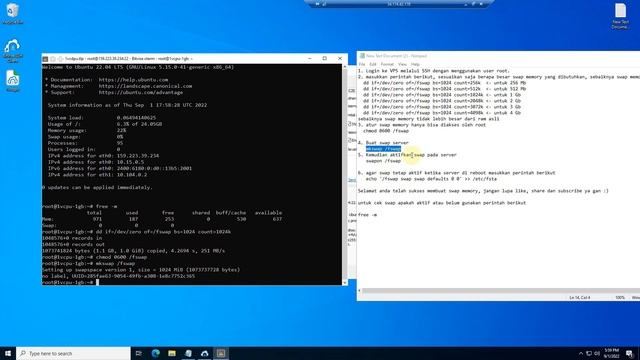Open the taskbar clock and date

(x=611, y=353)
